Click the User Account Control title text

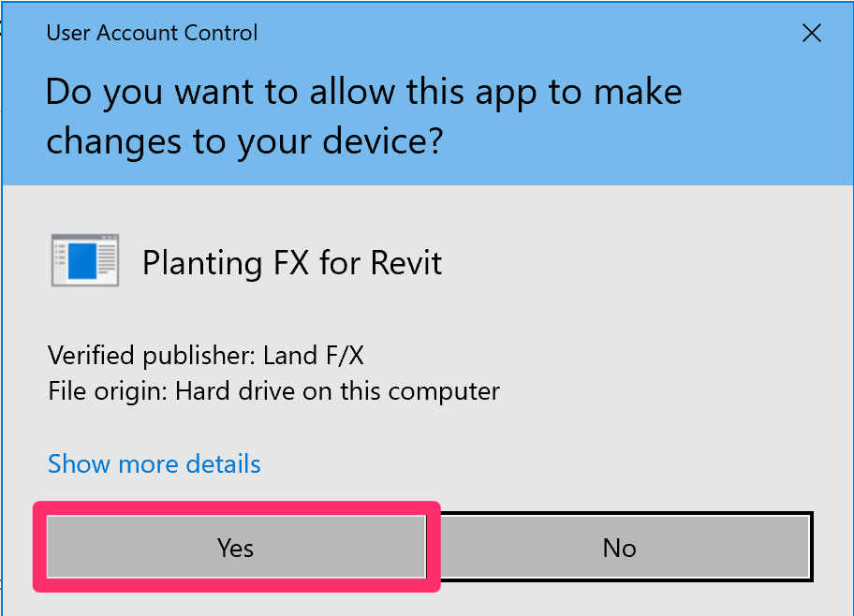coord(152,34)
